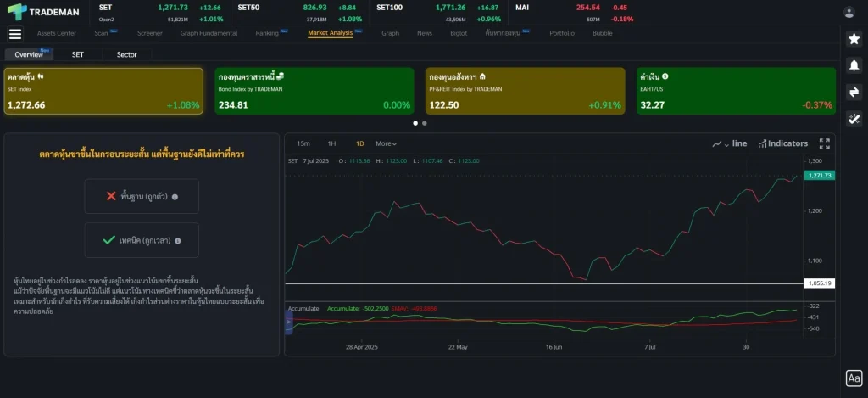Open the Screener menu item
868x398 pixels.
[150, 33]
